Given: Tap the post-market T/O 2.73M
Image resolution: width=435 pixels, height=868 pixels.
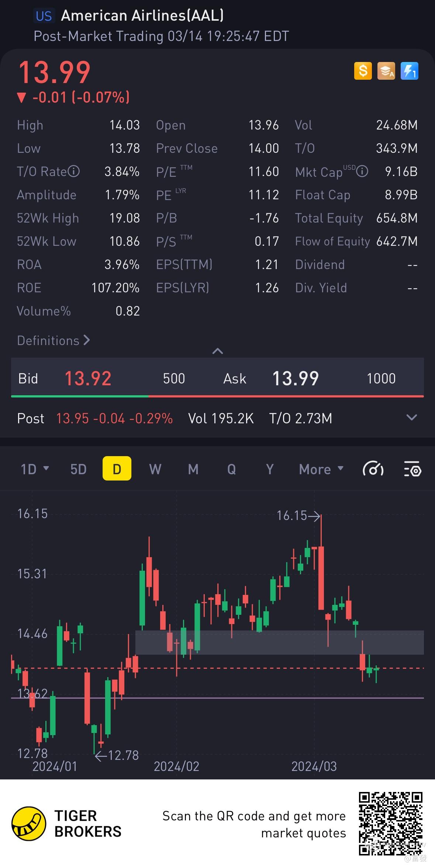Looking at the screenshot, I should (x=301, y=418).
